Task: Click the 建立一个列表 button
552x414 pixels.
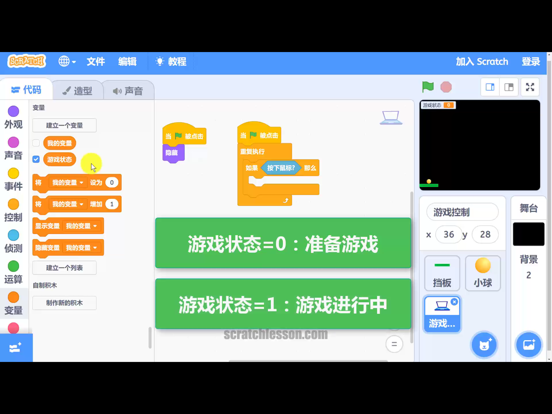Action: point(64,268)
